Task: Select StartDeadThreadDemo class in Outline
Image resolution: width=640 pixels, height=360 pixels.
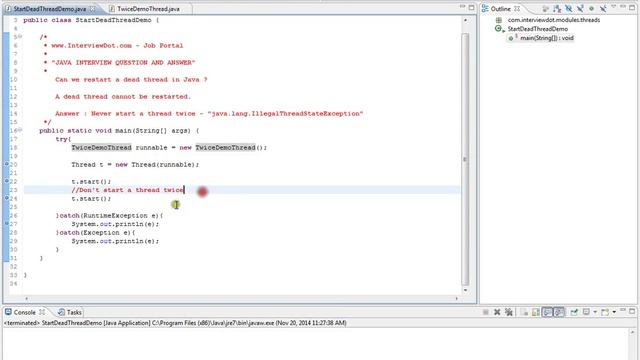Action: 538,29
